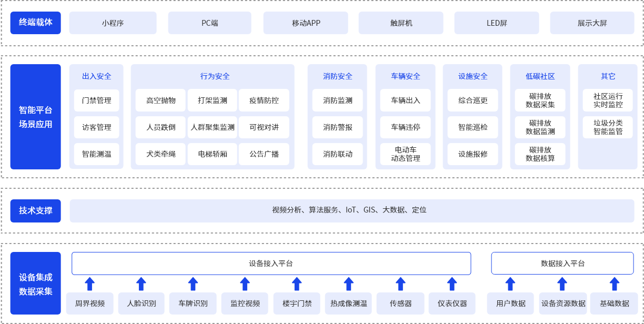Click the 展示大屏 box
Viewport: 644px width, 324px height.
[x=592, y=23]
